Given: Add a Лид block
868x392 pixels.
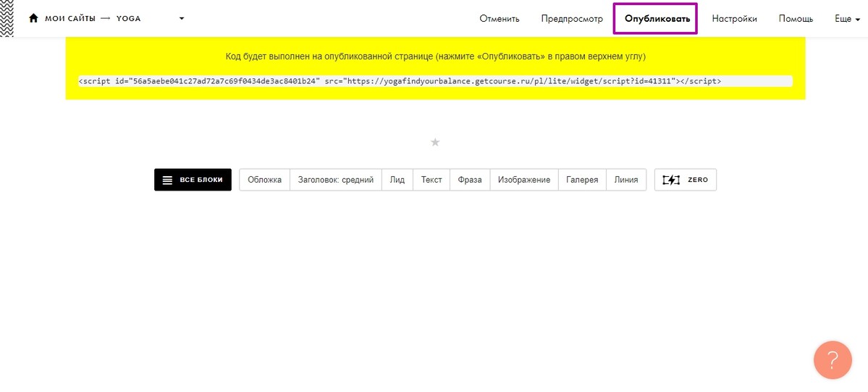Looking at the screenshot, I should (397, 180).
